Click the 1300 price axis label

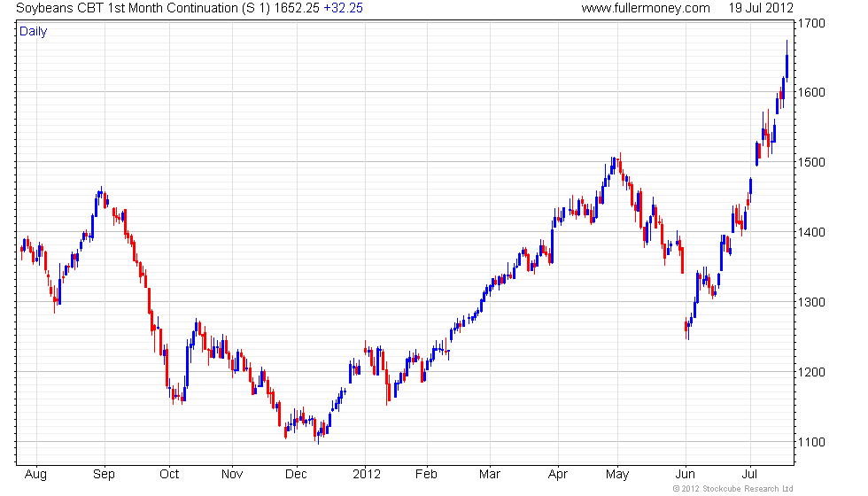811,302
